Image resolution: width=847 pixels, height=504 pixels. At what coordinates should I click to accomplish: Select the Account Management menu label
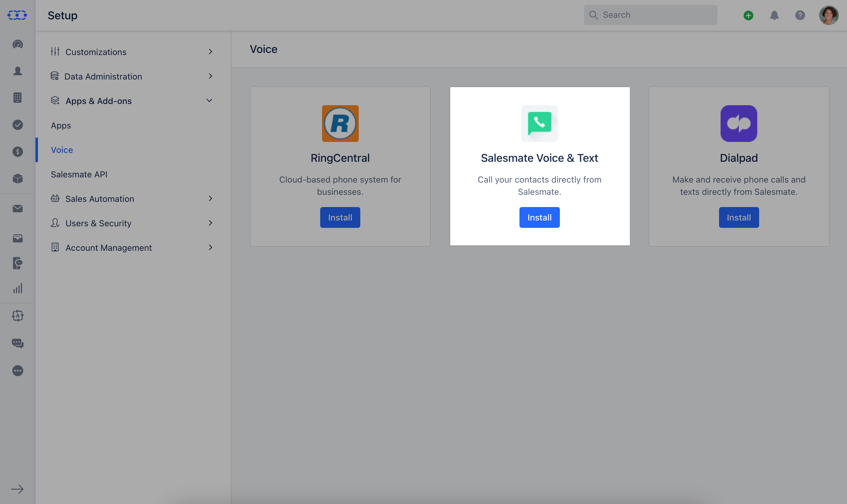108,248
